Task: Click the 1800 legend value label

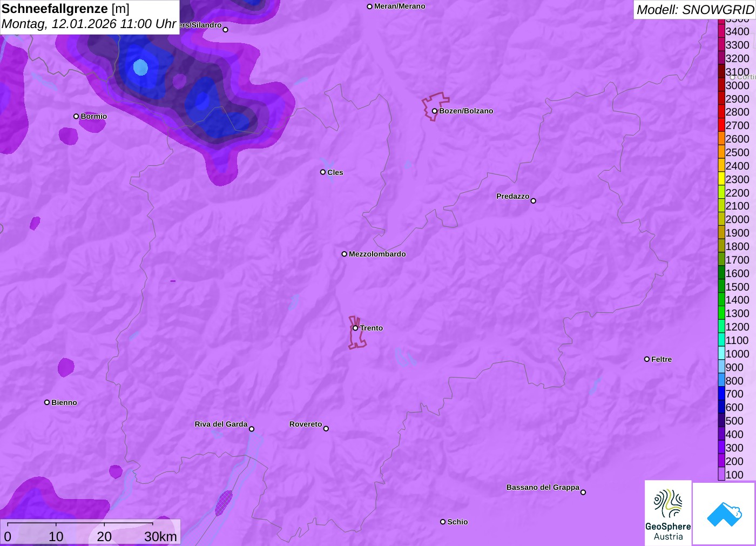Action: coord(737,246)
